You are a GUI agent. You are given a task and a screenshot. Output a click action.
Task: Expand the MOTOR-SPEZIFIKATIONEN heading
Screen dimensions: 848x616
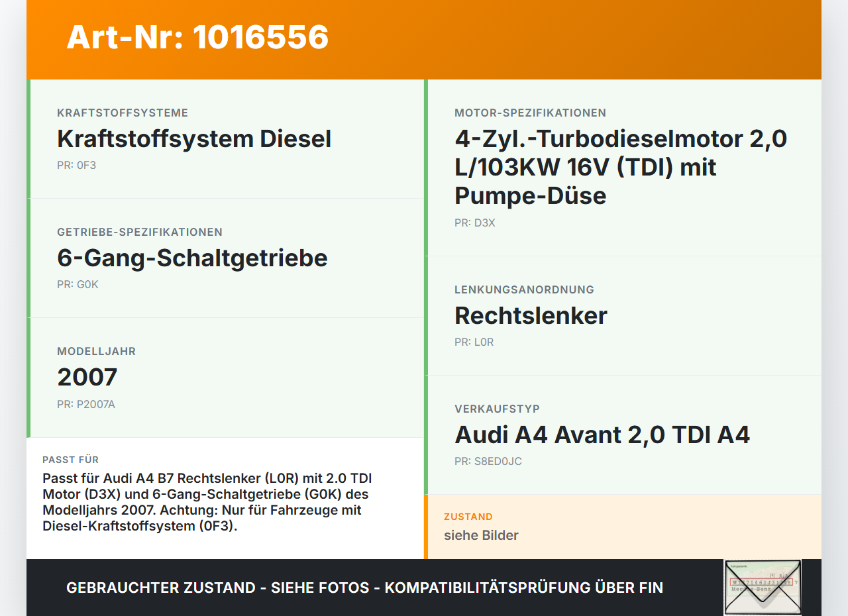[x=530, y=113]
